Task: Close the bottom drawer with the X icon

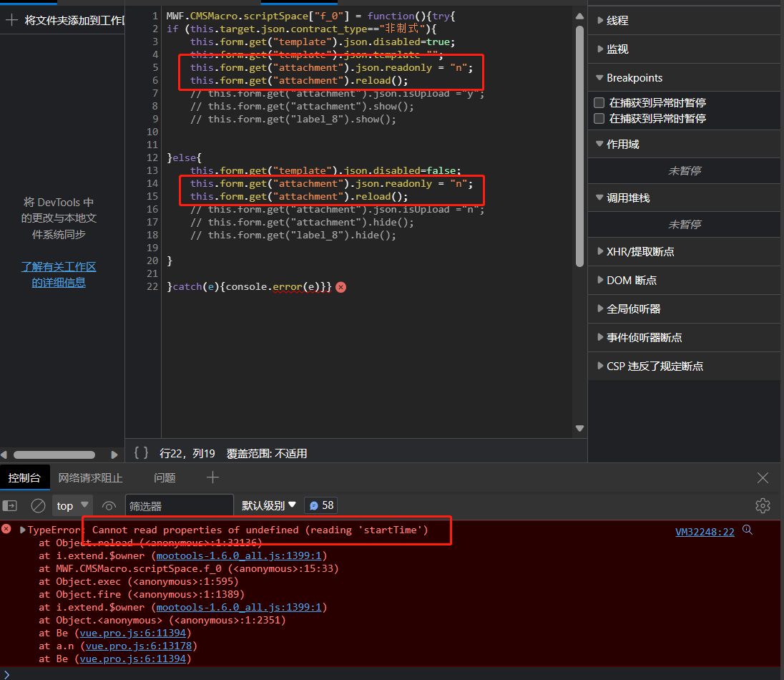Action: (763, 478)
